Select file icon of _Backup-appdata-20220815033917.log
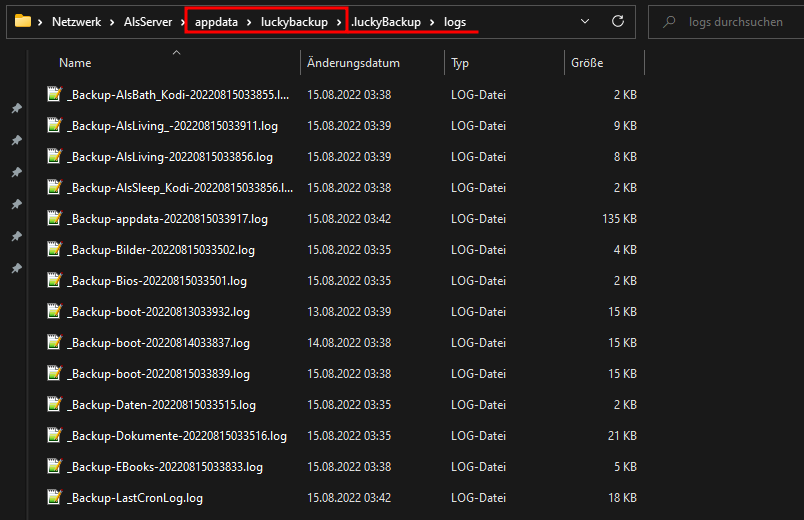The height and width of the screenshot is (520, 804). 54,218
